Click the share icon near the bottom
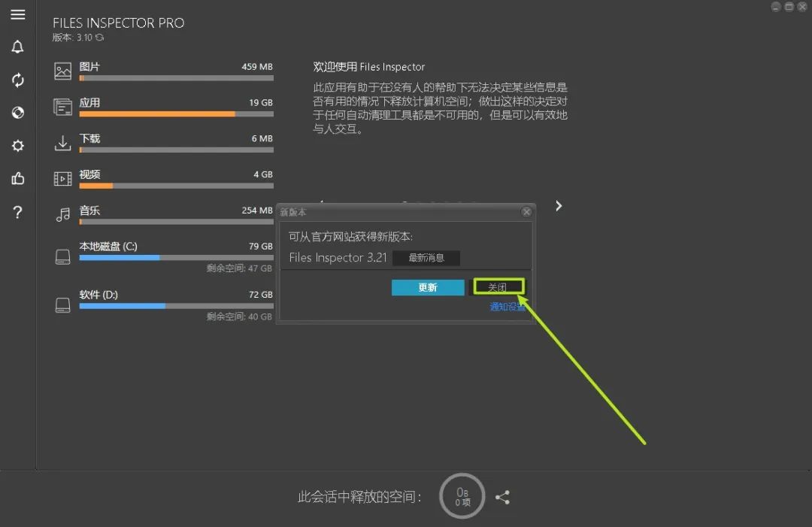This screenshot has width=812, height=527. point(502,497)
